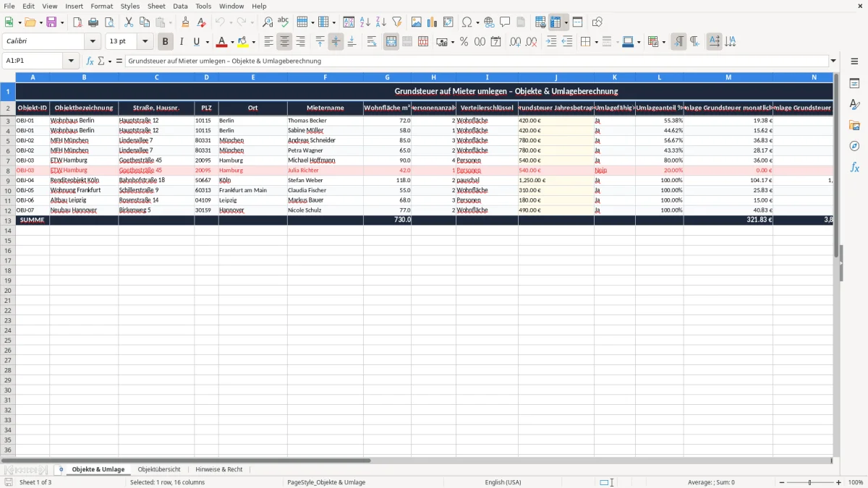Screen dimensions: 868x488
Task: Insert a chart from the toolbar
Action: (x=432, y=22)
